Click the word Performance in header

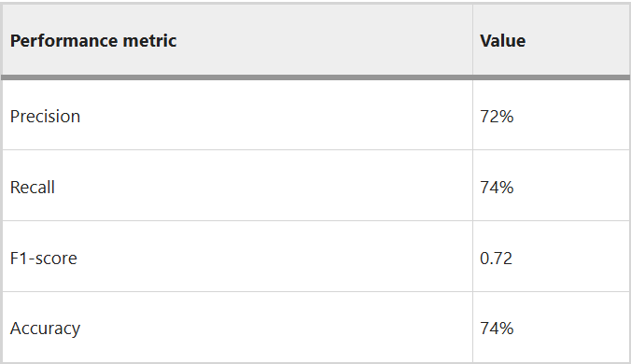63,41
